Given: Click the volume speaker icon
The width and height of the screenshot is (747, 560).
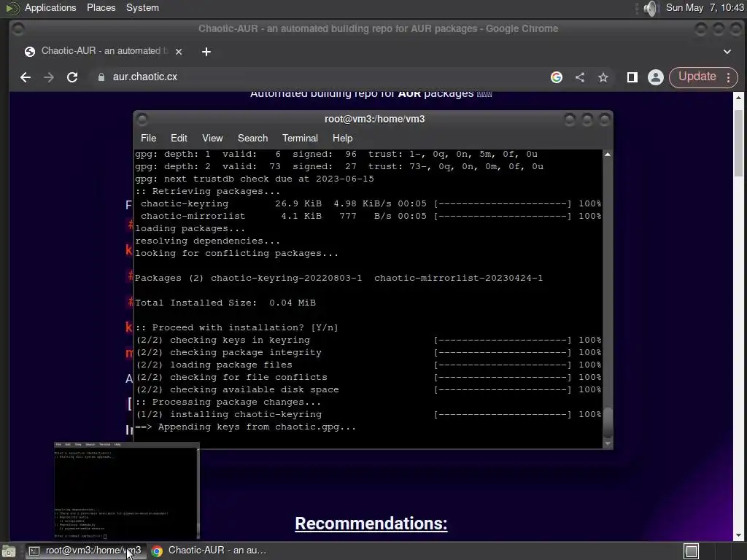Looking at the screenshot, I should point(650,8).
